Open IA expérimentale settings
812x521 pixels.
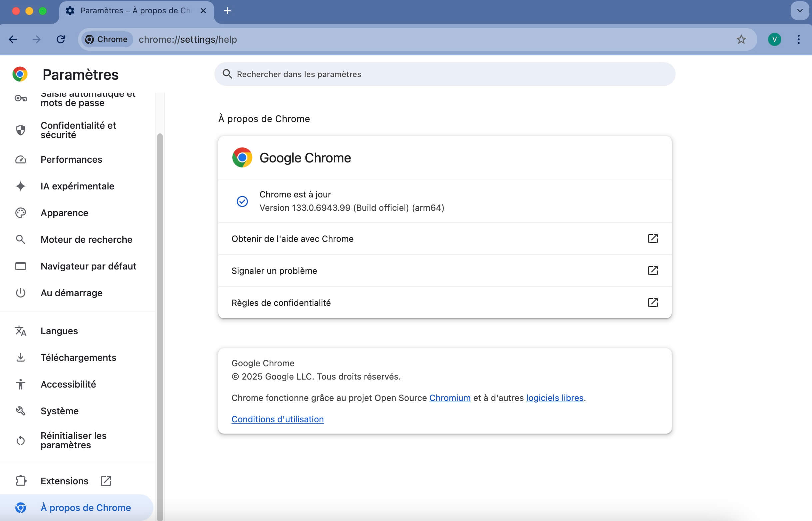point(77,186)
